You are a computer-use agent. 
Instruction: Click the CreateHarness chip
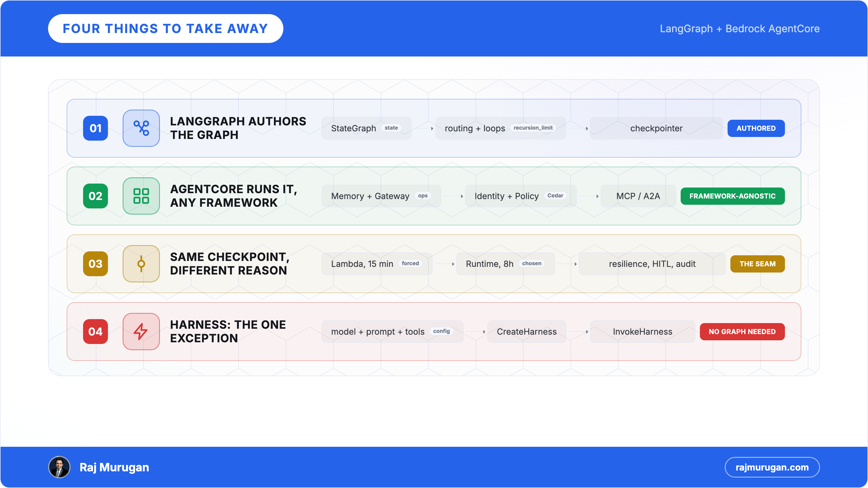(x=527, y=331)
